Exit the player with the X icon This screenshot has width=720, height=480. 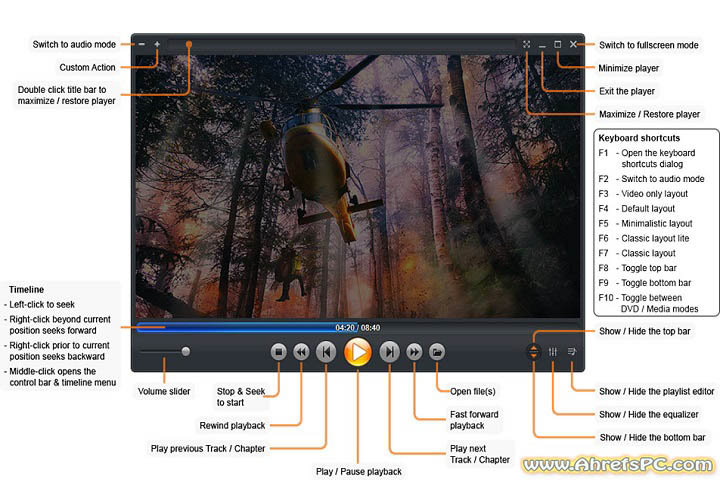point(573,45)
